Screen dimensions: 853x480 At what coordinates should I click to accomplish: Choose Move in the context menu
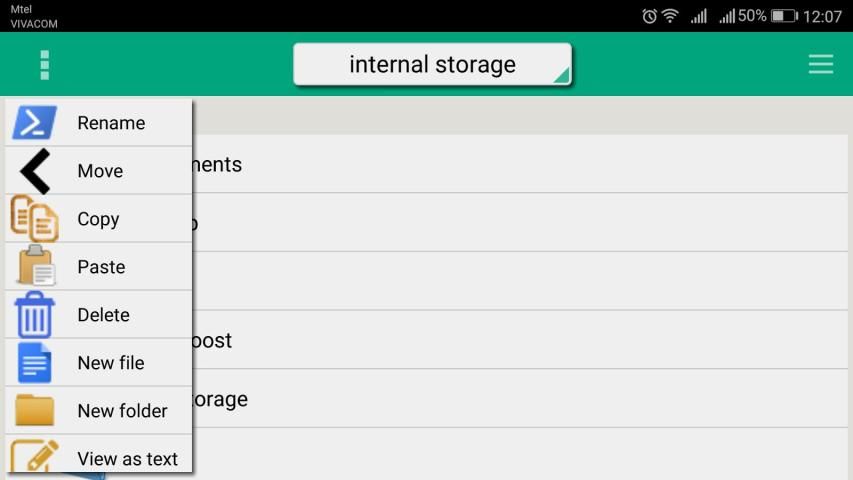[100, 171]
